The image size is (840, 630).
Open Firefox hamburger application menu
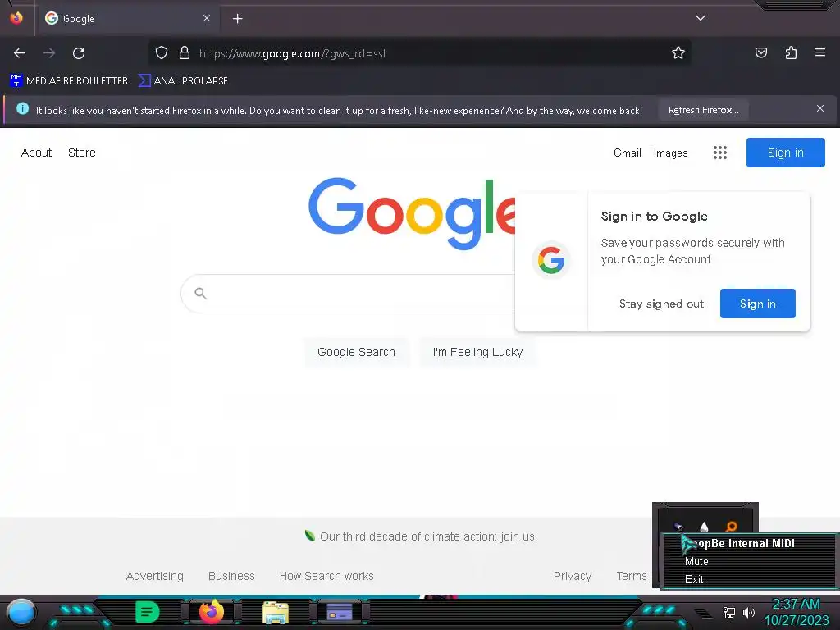(x=820, y=52)
